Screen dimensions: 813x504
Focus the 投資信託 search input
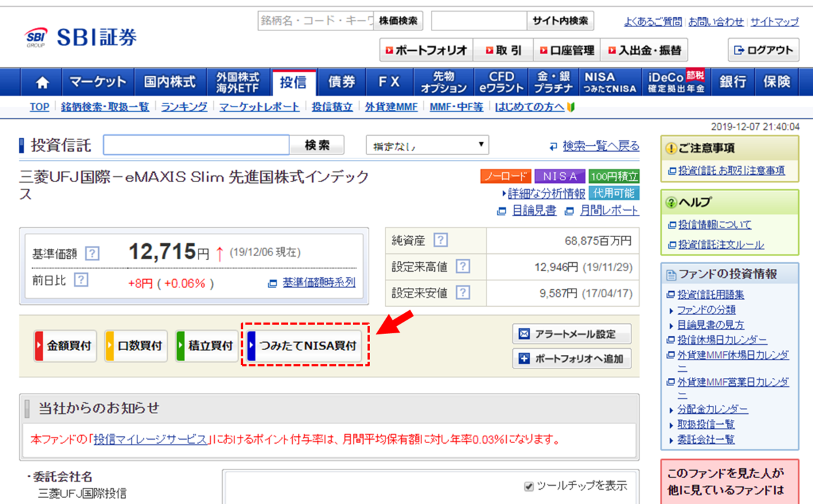(196, 145)
